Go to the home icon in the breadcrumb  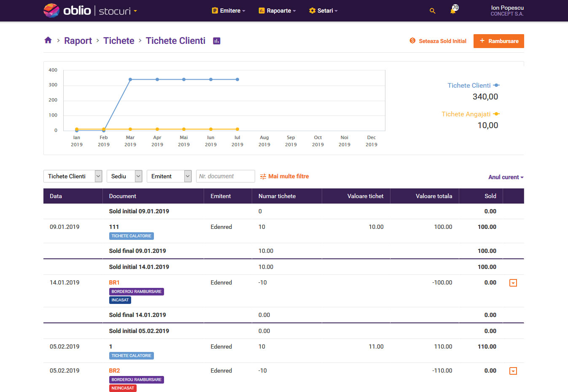point(48,40)
